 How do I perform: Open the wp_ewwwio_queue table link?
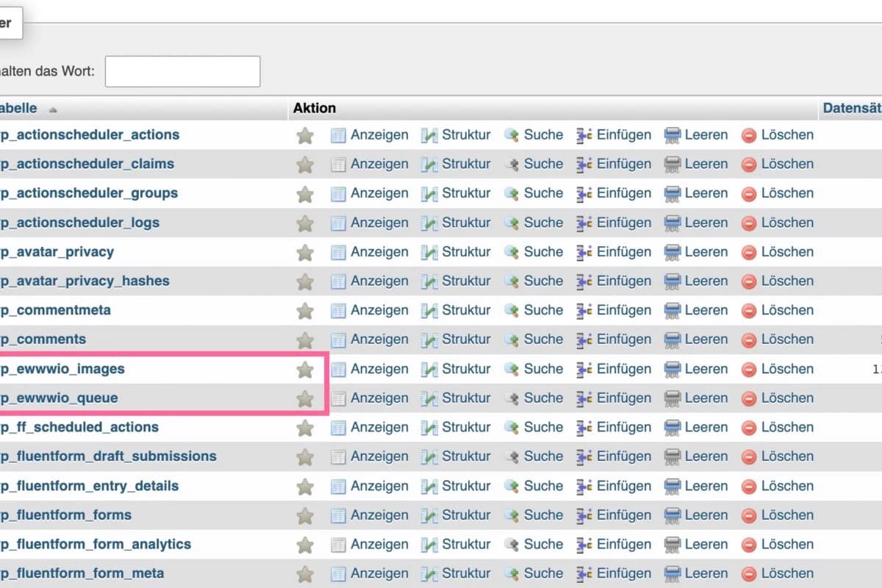pyautogui.click(x=59, y=398)
